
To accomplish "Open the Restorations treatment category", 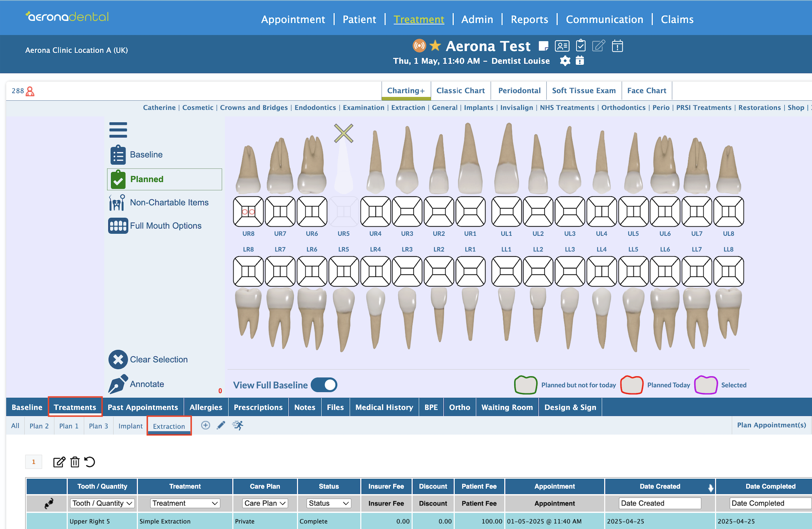I will tap(759, 107).
